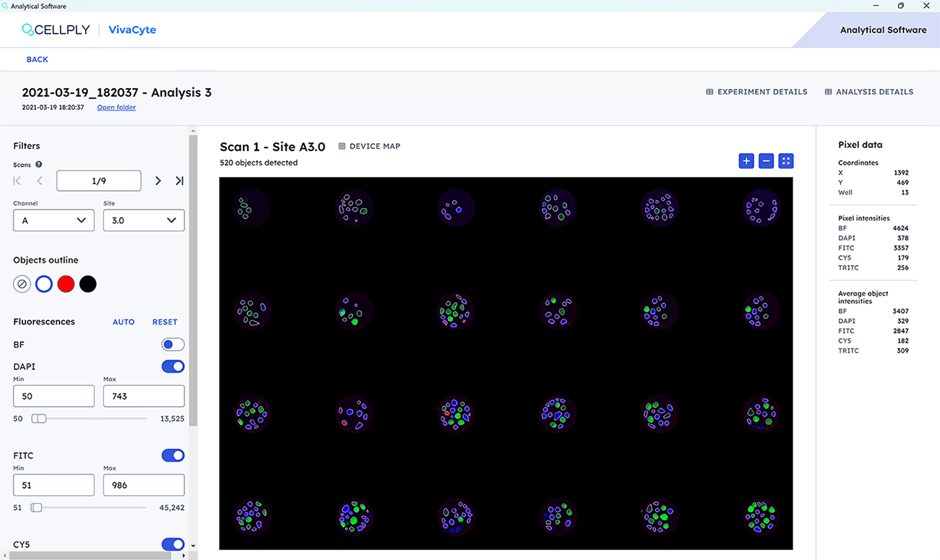Click the Open folder link
940x560 pixels.
pos(116,107)
